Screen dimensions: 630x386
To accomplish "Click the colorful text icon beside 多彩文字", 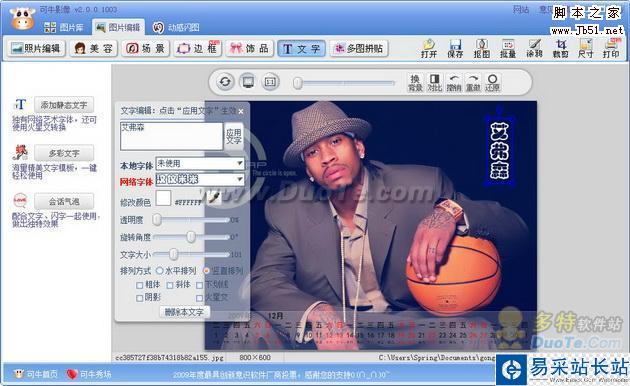I will (20, 153).
